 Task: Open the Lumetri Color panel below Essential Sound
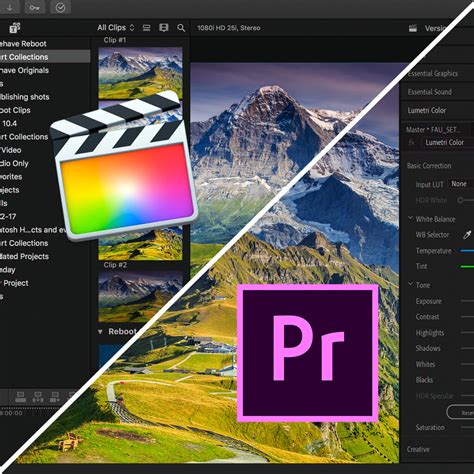coord(427,110)
